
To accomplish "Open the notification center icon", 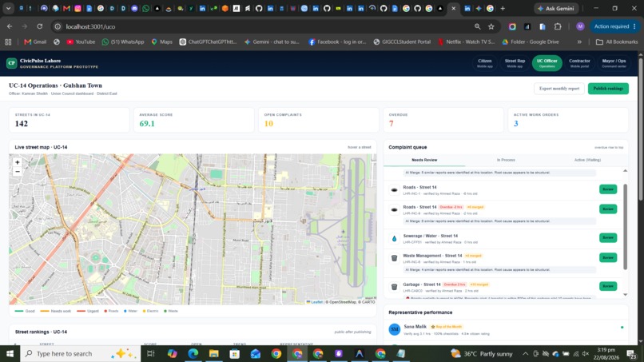I will point(631,353).
